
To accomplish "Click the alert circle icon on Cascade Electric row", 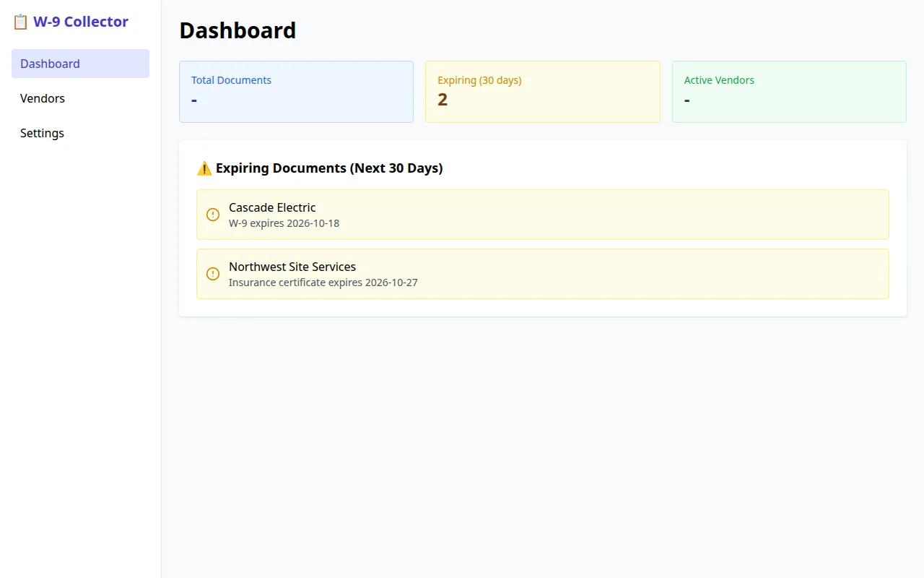I will tap(213, 215).
